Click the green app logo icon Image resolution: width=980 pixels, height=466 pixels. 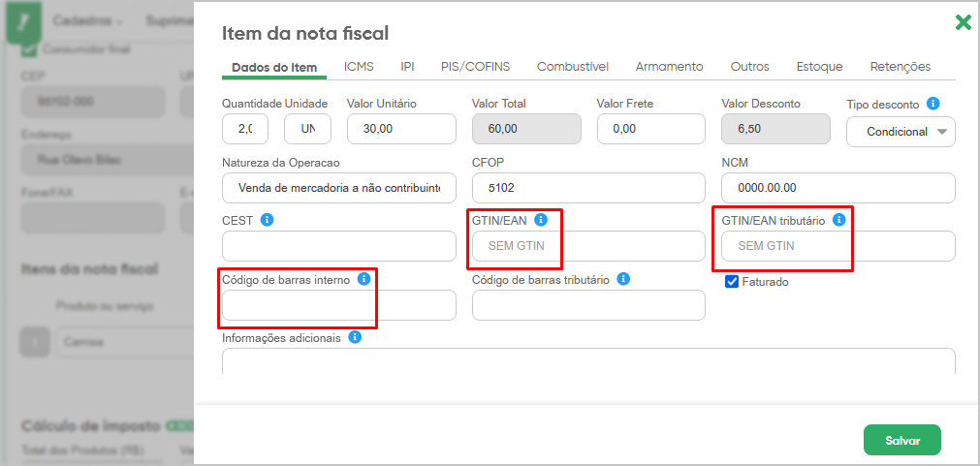(x=24, y=24)
